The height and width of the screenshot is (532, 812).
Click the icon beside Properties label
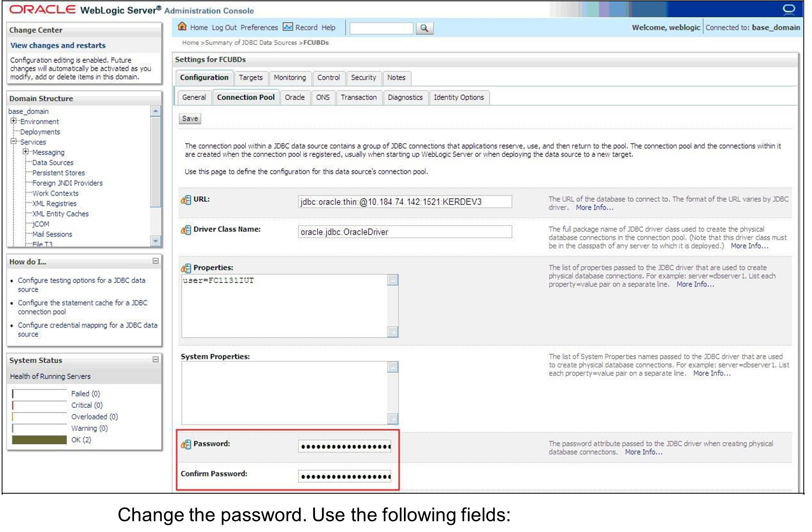186,268
